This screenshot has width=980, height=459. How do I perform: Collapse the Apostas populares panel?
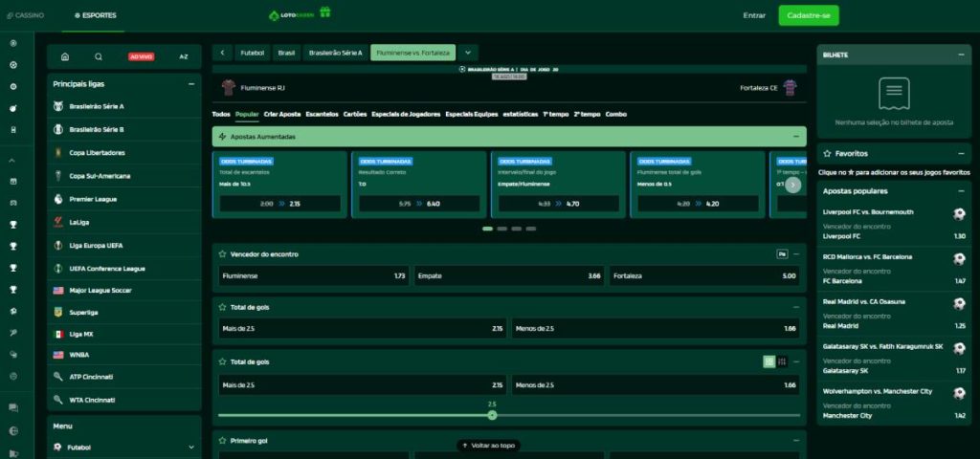point(961,191)
